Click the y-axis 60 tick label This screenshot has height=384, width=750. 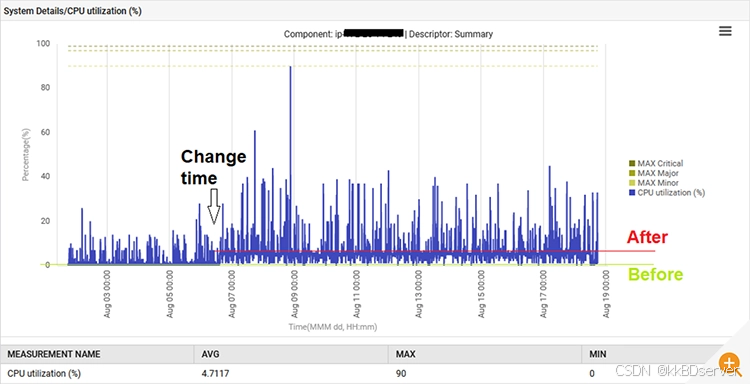tap(45, 132)
